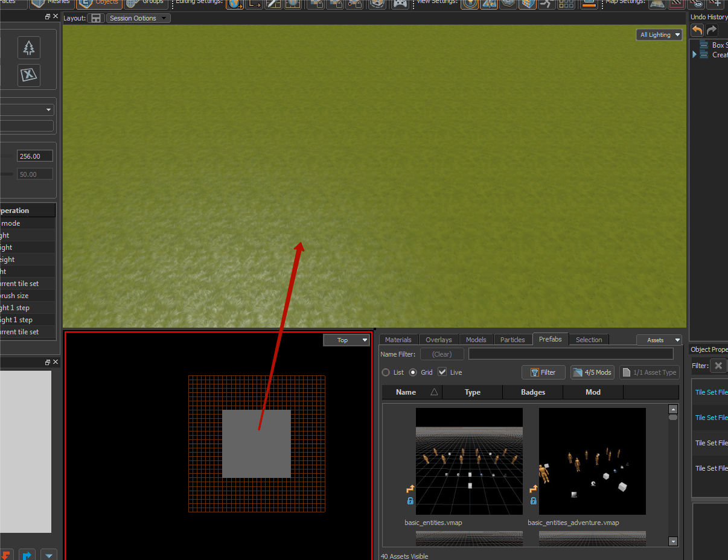Click the Name Filter text field
This screenshot has height=560, width=728.
pyautogui.click(x=571, y=354)
